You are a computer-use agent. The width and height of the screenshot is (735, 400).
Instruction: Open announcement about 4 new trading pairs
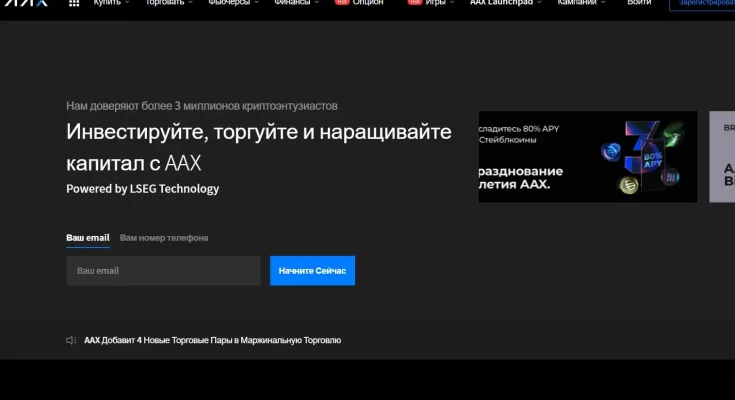click(212, 340)
